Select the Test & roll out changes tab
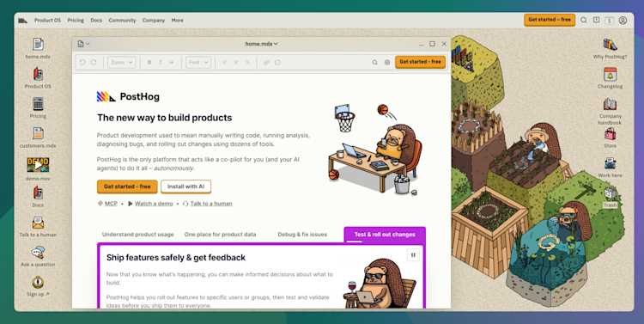This screenshot has height=324, width=644. (385, 235)
